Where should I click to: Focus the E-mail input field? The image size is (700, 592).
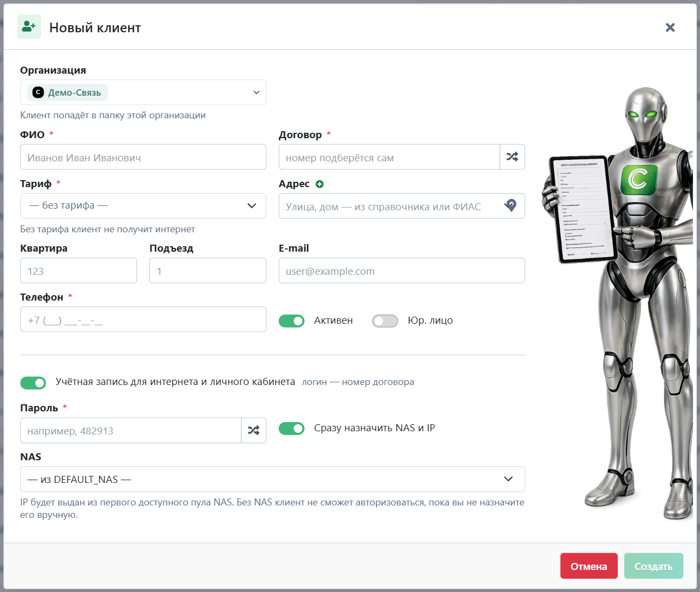(x=402, y=270)
